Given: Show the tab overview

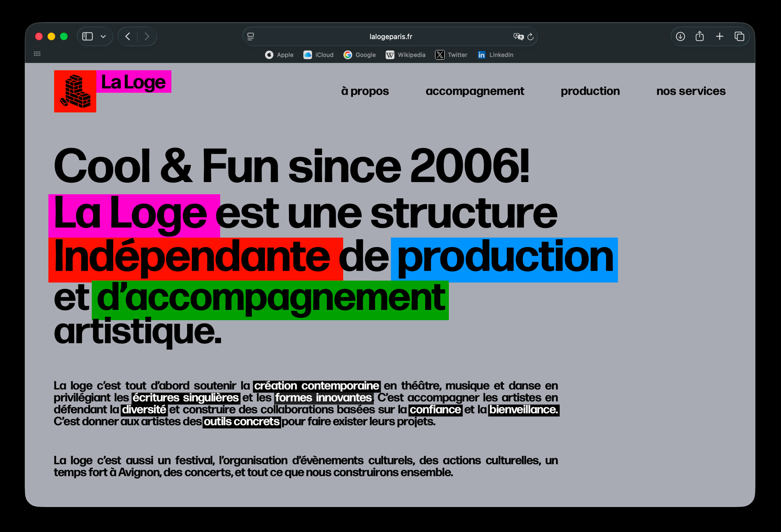Looking at the screenshot, I should [x=739, y=36].
